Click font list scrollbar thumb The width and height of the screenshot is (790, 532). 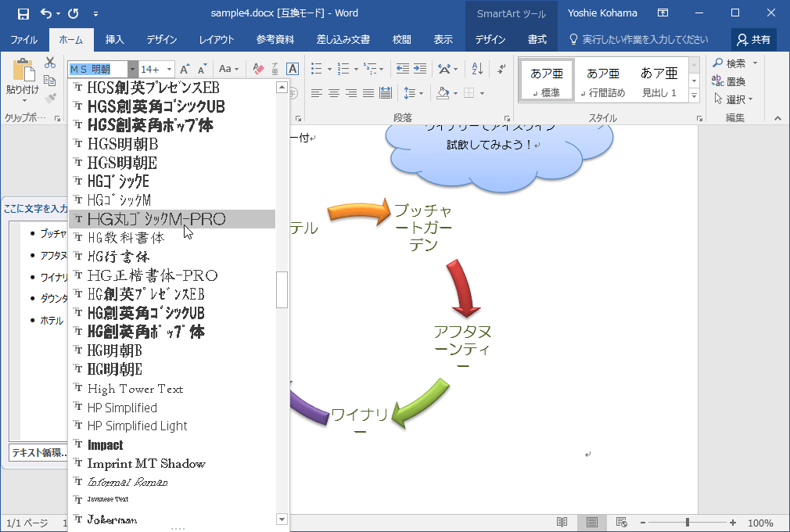[282, 289]
